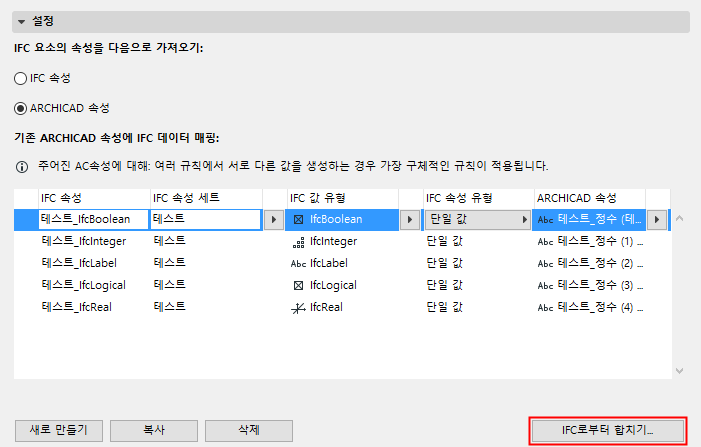Viewport: 701px width, 447px height.
Task: Click 단일 값 in the IfcLogical row
Action: point(444,285)
